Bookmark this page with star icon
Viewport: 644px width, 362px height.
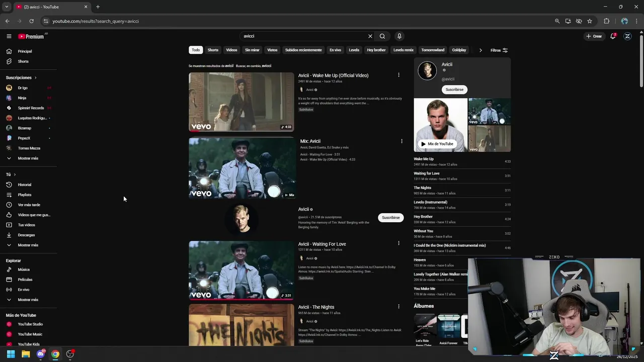point(590,21)
